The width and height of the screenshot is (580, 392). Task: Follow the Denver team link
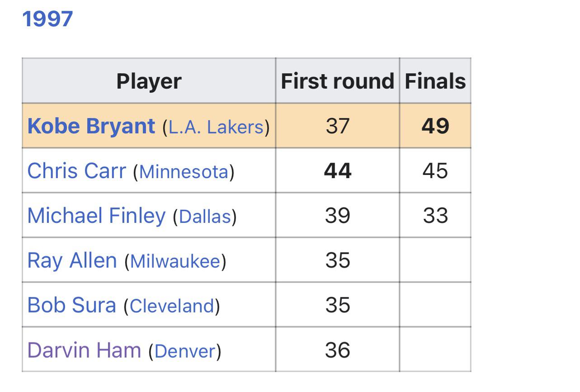(185, 351)
